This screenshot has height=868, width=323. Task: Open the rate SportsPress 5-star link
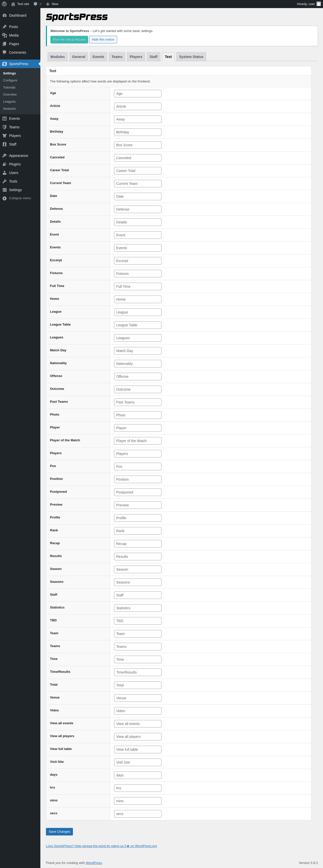tap(101, 846)
